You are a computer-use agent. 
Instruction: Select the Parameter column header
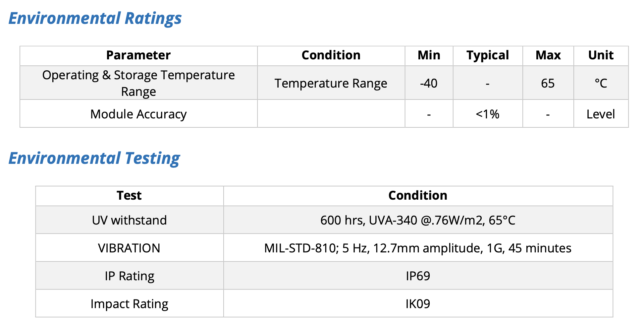[138, 55]
